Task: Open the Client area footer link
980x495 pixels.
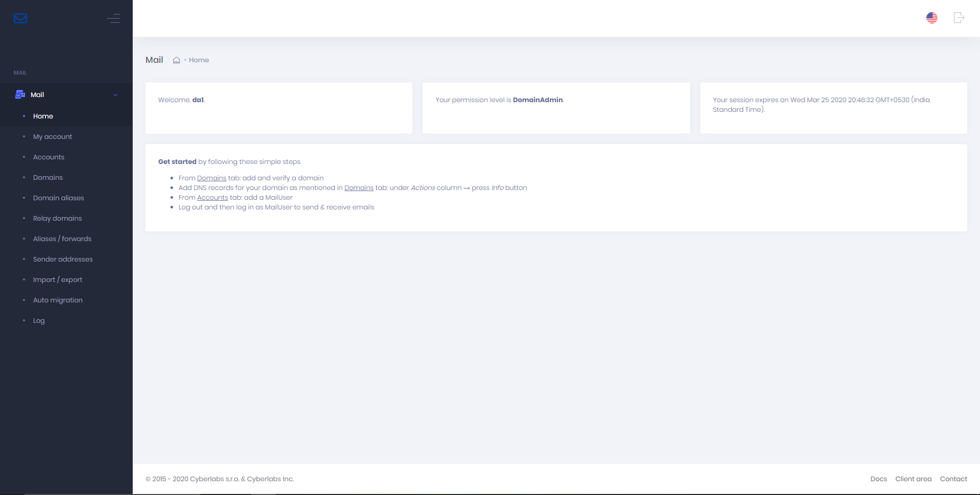Action: pyautogui.click(x=913, y=479)
